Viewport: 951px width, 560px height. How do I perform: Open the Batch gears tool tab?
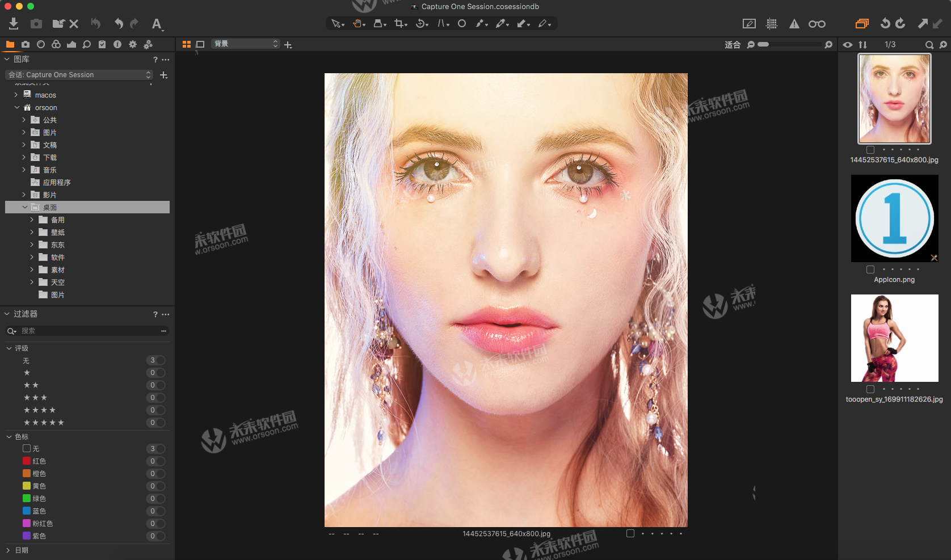coord(148,44)
